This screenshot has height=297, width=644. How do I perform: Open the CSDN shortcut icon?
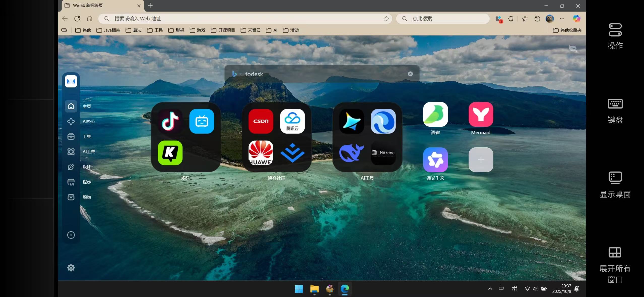point(261,121)
